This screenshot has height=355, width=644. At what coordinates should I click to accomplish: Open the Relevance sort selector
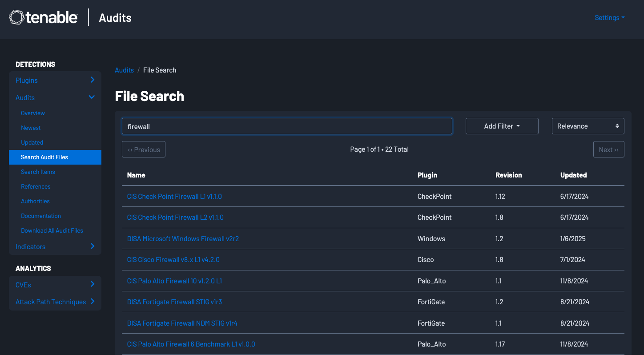pos(588,126)
